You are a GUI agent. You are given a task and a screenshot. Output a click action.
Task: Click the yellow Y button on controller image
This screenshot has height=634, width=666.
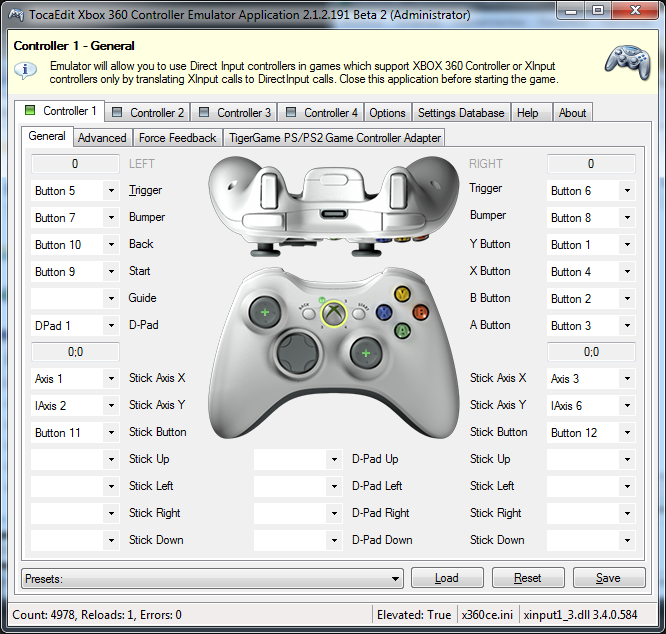tap(402, 294)
